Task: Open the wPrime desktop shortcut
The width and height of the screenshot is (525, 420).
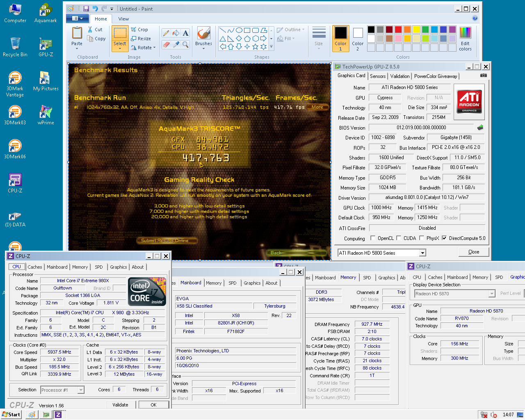Action: click(46, 115)
